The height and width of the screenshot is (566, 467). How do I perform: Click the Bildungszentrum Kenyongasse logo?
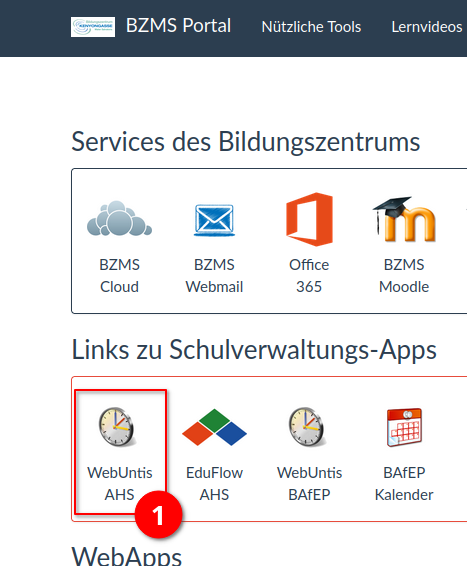(93, 27)
